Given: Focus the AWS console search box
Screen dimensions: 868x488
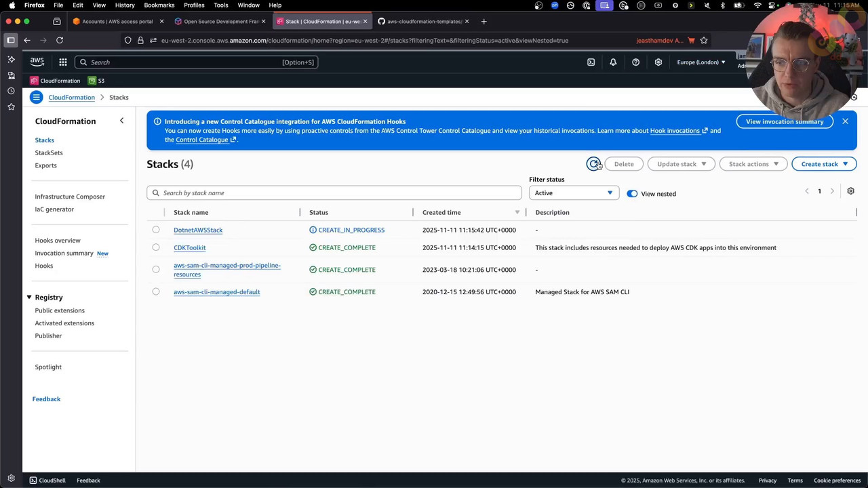Looking at the screenshot, I should pyautogui.click(x=196, y=62).
